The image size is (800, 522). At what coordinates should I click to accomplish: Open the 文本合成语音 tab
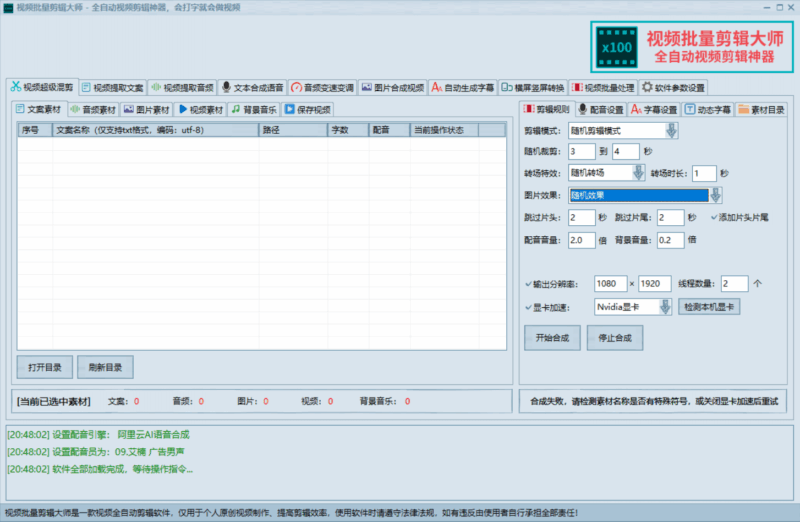(253, 88)
